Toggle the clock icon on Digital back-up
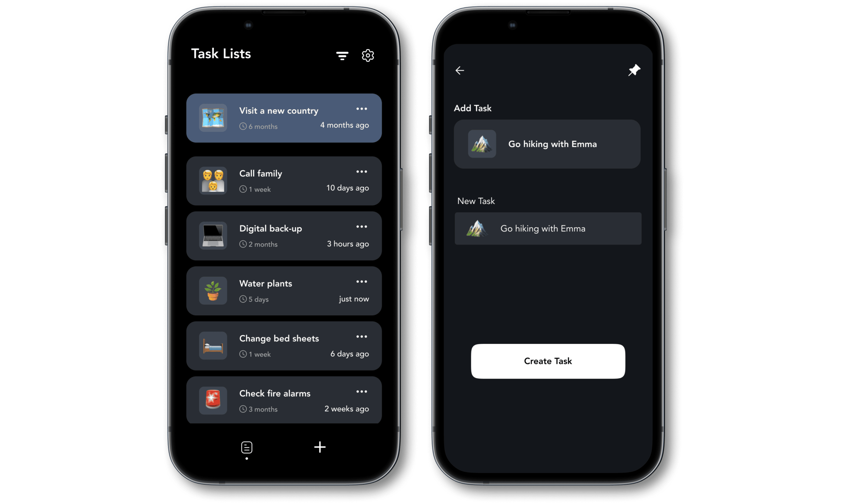 tap(241, 244)
